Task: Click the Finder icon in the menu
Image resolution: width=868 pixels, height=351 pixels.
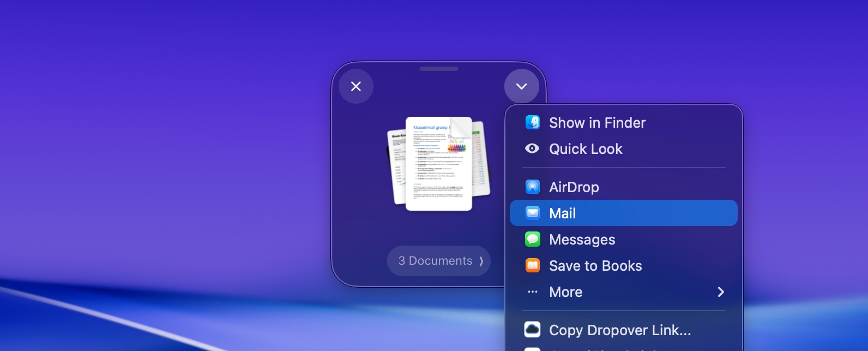Action: coord(533,122)
